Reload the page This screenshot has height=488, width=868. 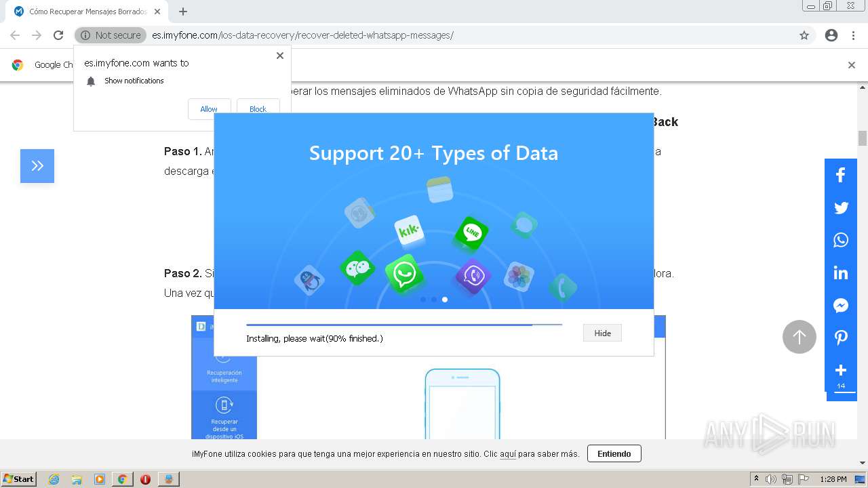pos(58,35)
